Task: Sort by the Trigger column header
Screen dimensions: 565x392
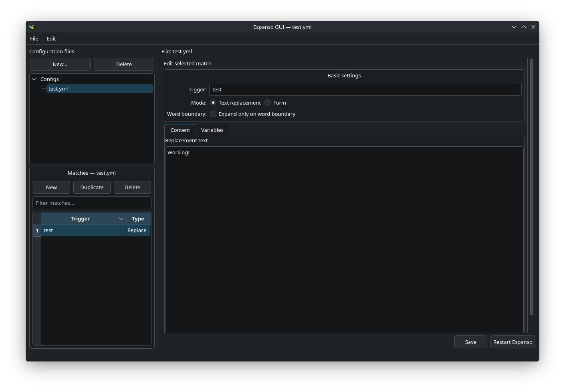Action: coord(83,218)
